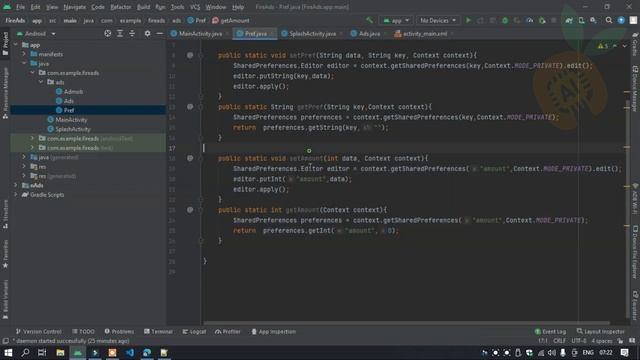Open the Build menu
Image resolution: width=640 pixels, height=360 pixels.
[143, 7]
